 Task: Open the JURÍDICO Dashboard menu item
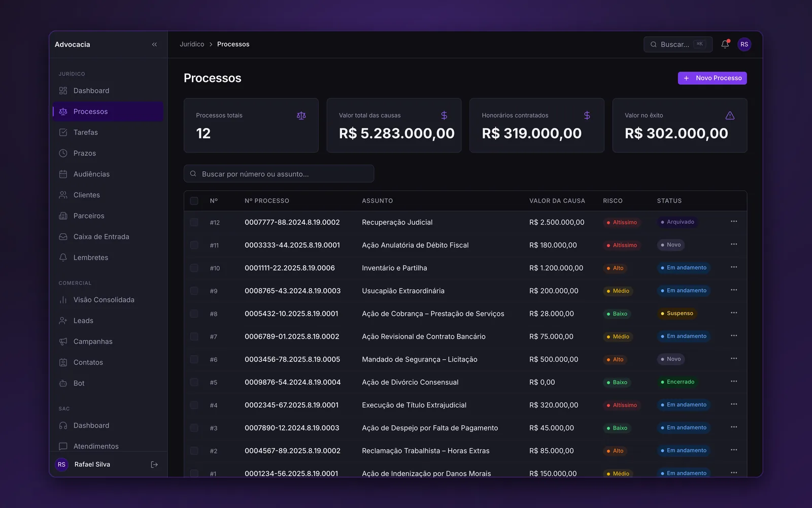click(108, 90)
